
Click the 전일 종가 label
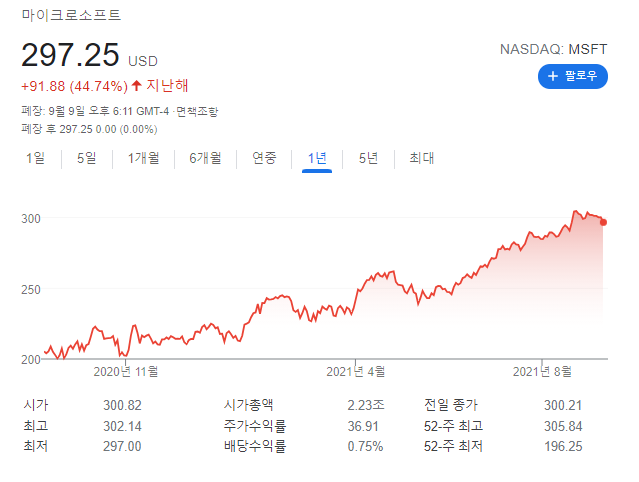coord(451,405)
